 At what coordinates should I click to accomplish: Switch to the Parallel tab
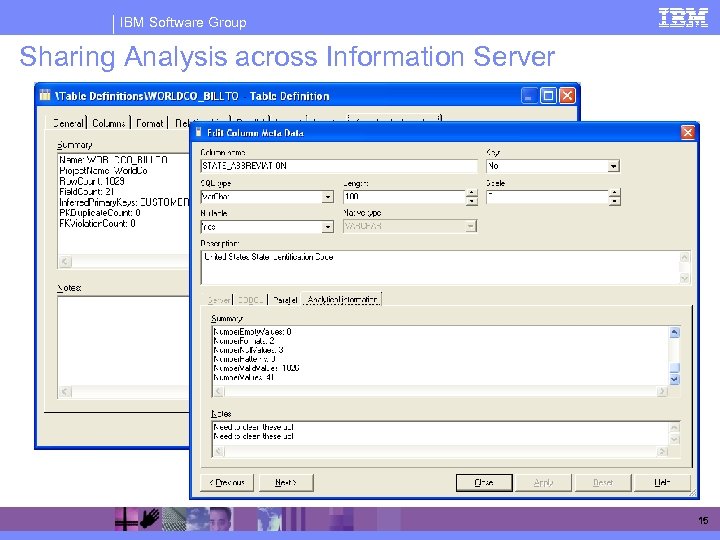(x=285, y=300)
